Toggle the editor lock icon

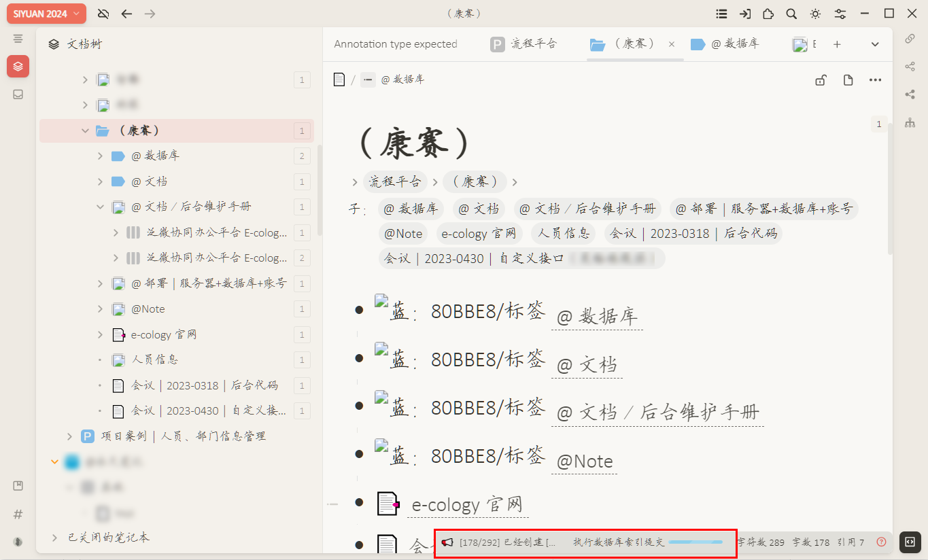tap(821, 80)
